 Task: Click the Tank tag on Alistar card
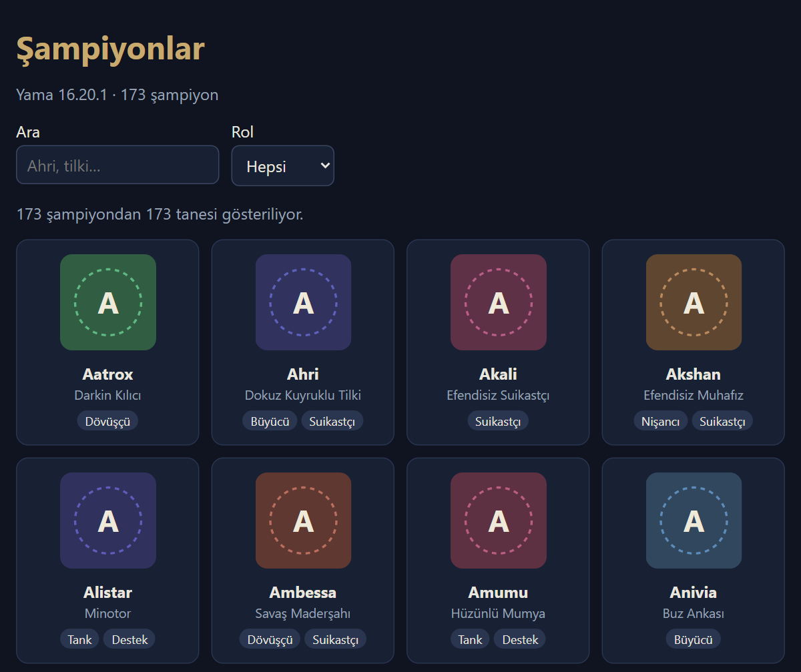point(80,639)
